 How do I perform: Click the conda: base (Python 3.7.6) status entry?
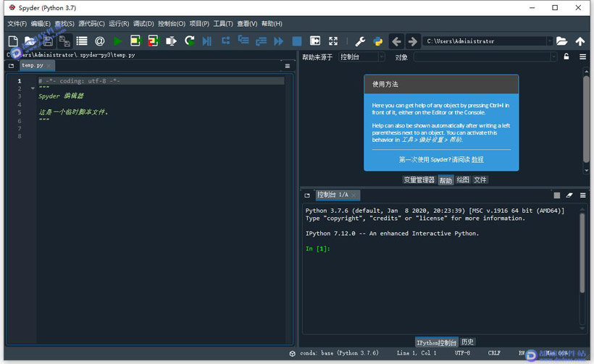click(x=339, y=353)
